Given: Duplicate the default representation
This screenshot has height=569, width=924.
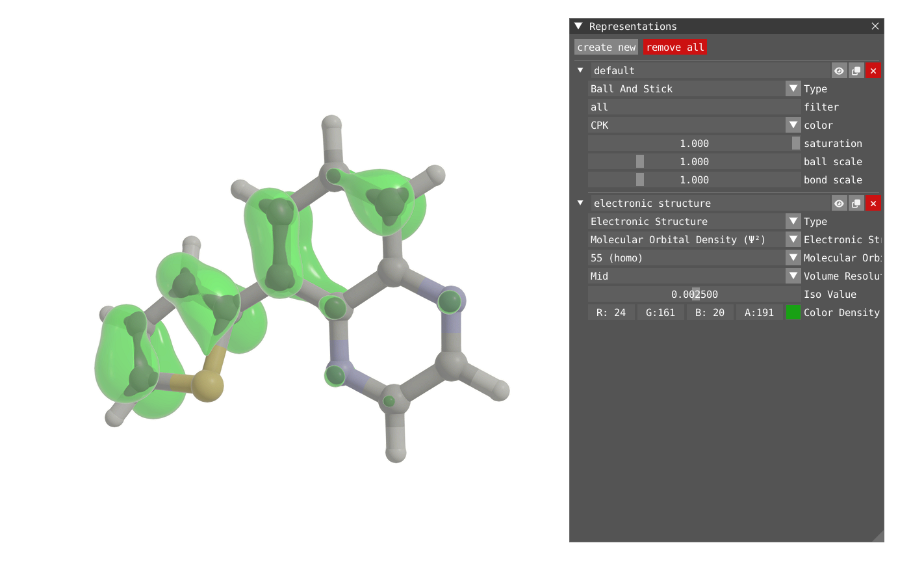Looking at the screenshot, I should [856, 70].
